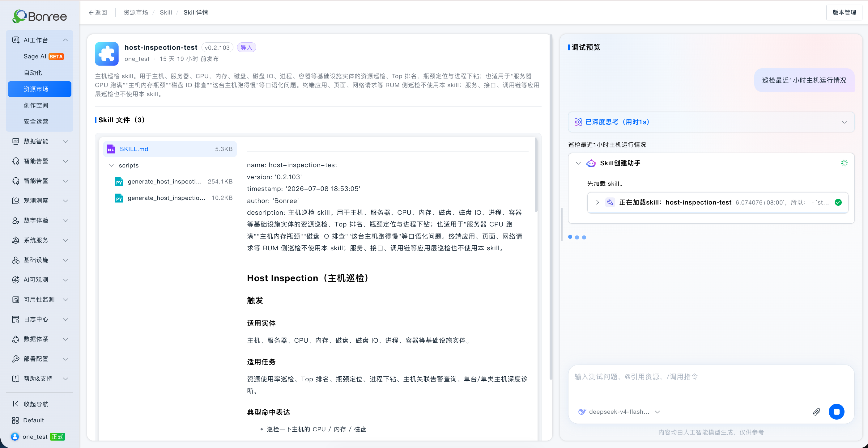Click the 系统服务 icon in sidebar

click(x=15, y=240)
